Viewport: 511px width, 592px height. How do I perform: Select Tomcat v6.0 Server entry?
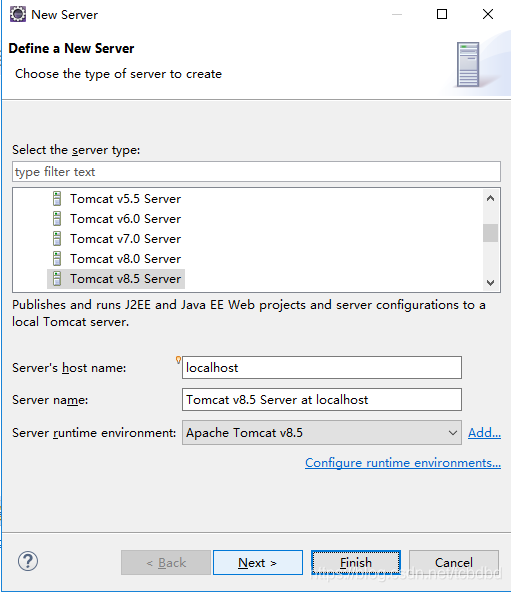pyautogui.click(x=125, y=219)
